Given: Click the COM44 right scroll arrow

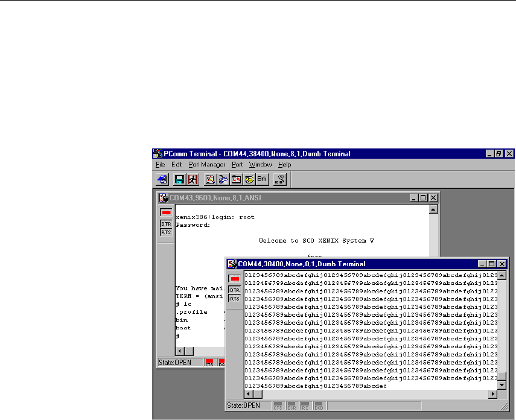Looking at the screenshot, I should click(x=492, y=394).
